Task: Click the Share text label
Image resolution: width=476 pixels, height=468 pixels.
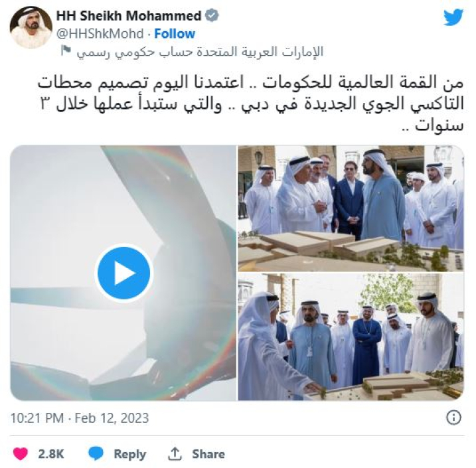Action: pos(208,454)
